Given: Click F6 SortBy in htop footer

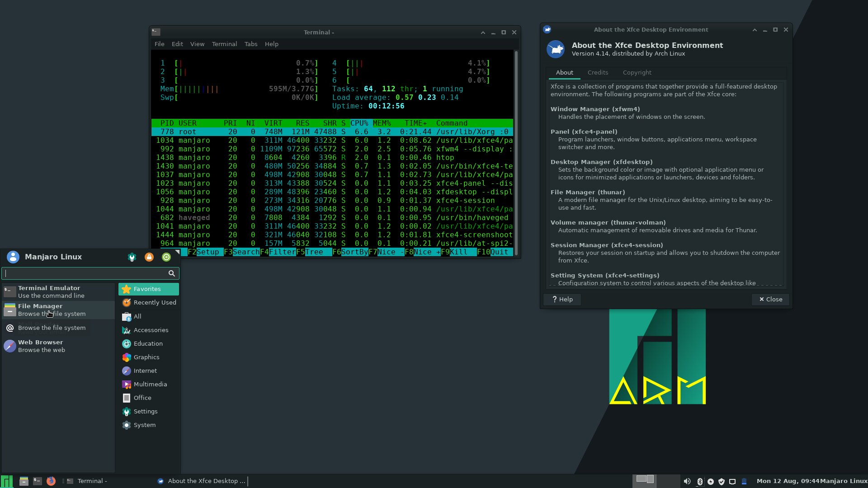Looking at the screenshot, I should point(350,252).
